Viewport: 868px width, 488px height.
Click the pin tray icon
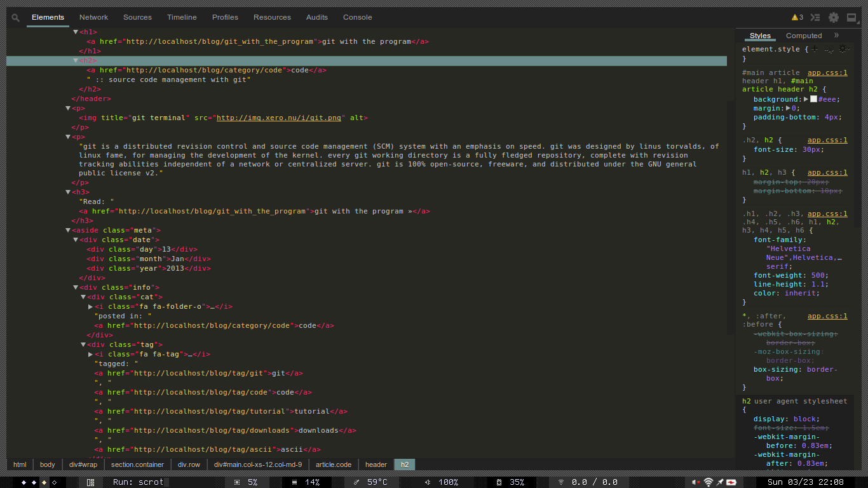(x=720, y=482)
